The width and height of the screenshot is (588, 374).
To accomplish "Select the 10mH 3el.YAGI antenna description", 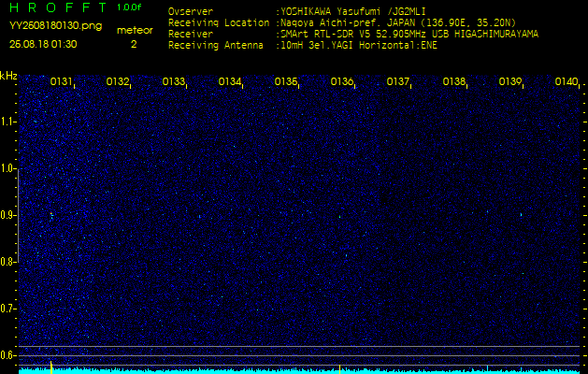I will [359, 46].
